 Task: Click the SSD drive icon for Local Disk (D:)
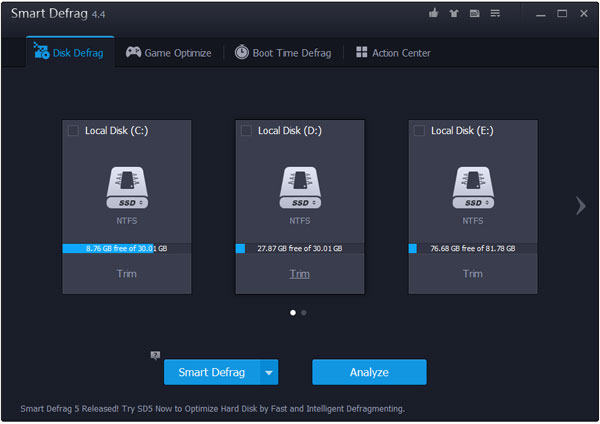click(x=300, y=187)
